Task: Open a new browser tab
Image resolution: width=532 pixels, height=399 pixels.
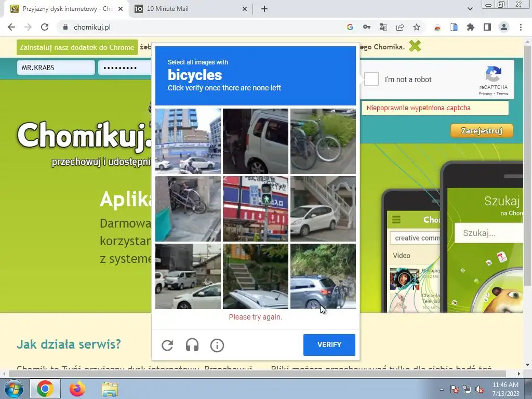Action: 264,9
